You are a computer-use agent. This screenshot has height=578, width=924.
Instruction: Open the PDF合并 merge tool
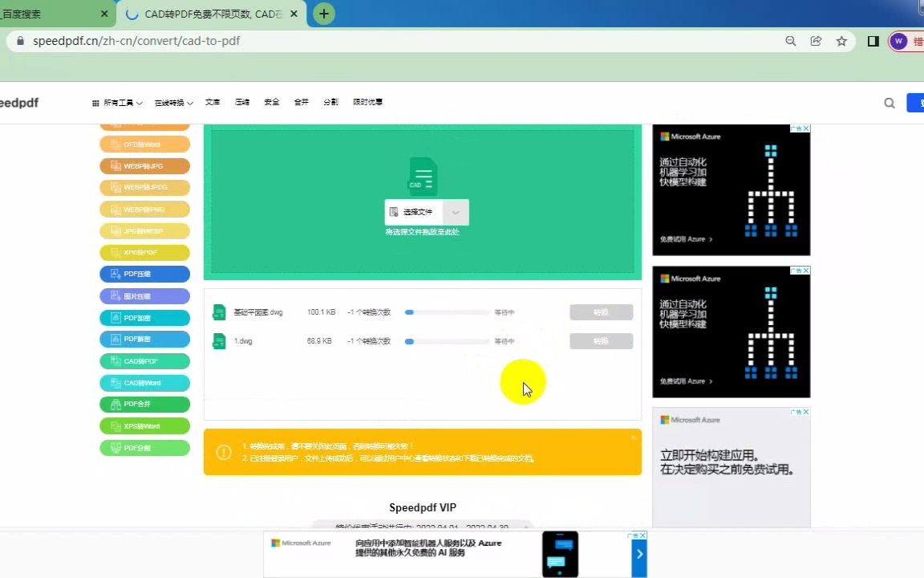point(144,404)
